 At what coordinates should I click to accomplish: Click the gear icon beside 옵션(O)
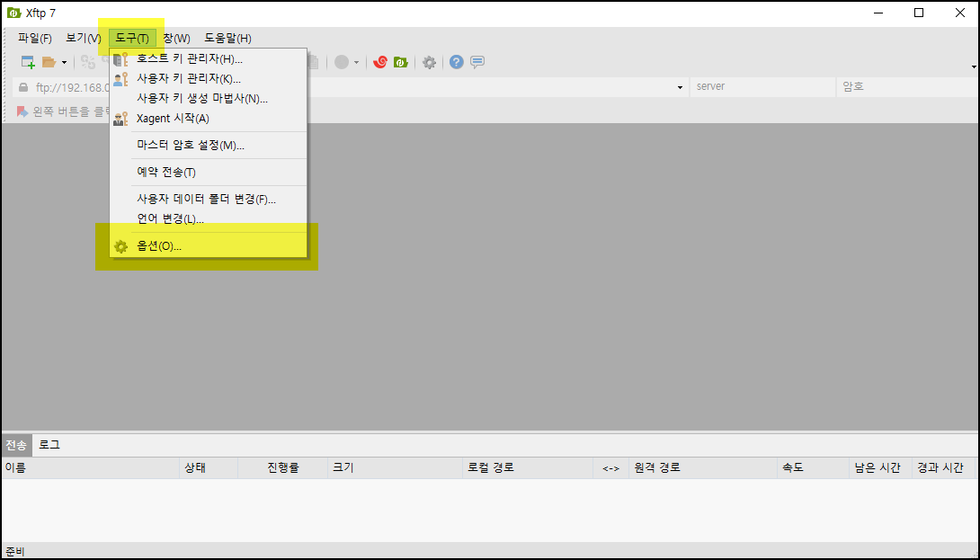pyautogui.click(x=120, y=246)
